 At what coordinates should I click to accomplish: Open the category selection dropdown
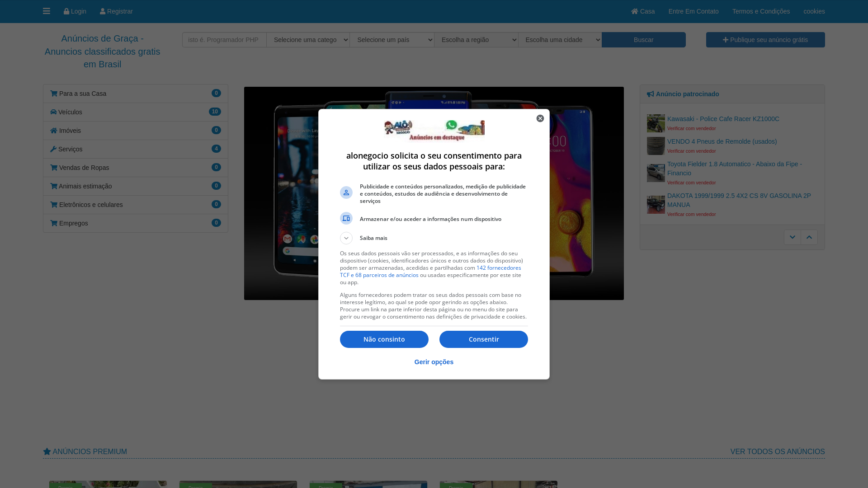308,40
